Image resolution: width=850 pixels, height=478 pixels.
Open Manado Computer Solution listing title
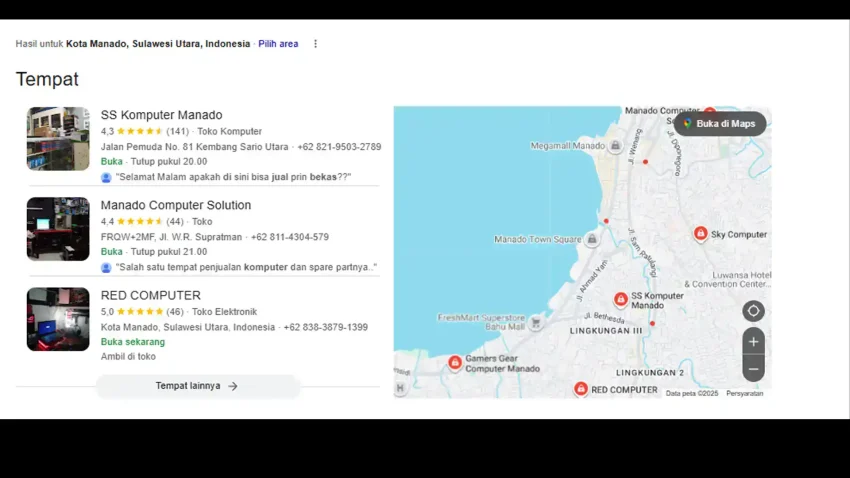pyautogui.click(x=176, y=205)
